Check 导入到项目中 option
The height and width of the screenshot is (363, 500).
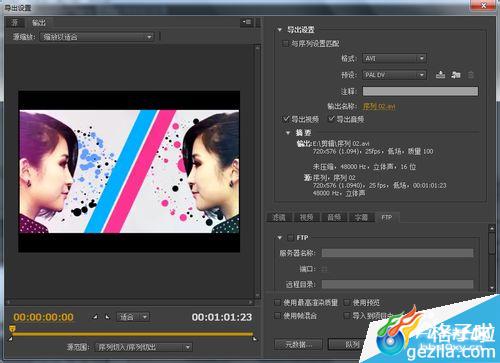pos(347,315)
